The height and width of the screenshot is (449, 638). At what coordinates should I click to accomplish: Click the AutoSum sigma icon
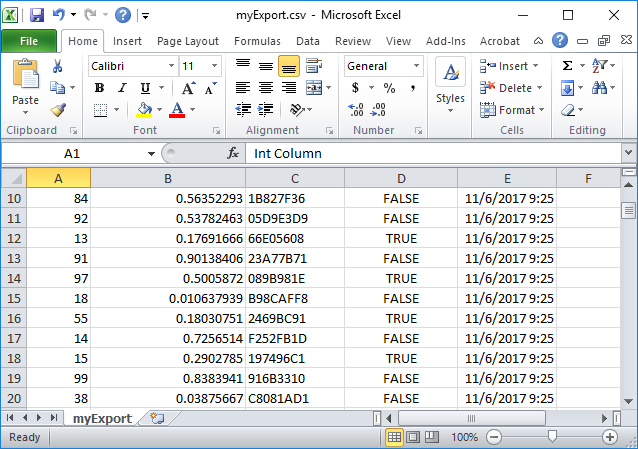pos(568,66)
